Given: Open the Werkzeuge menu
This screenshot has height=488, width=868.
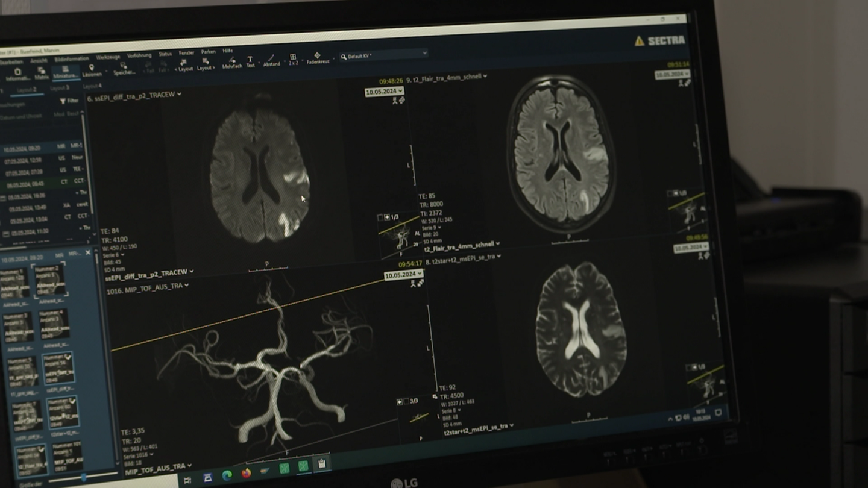Looking at the screenshot, I should pos(108,57).
